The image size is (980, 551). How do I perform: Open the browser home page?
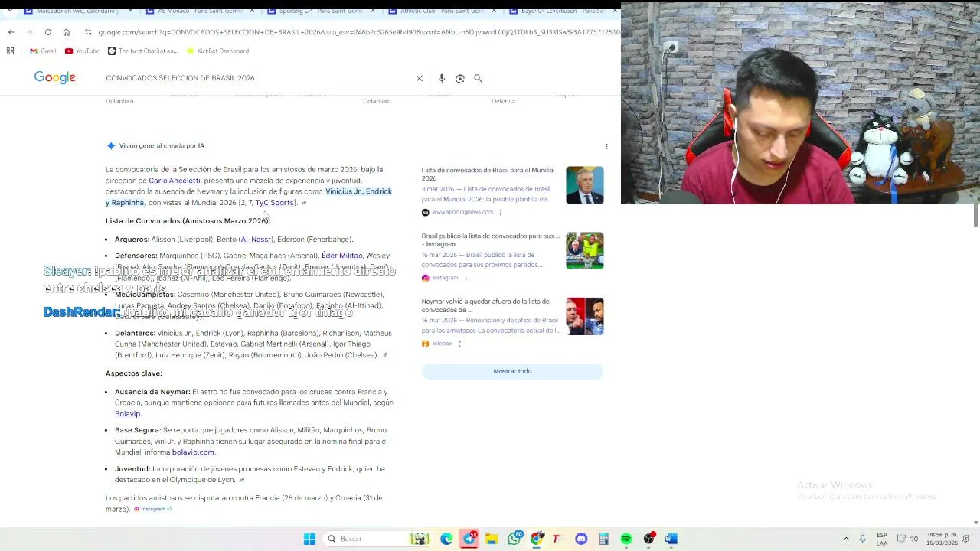point(66,32)
